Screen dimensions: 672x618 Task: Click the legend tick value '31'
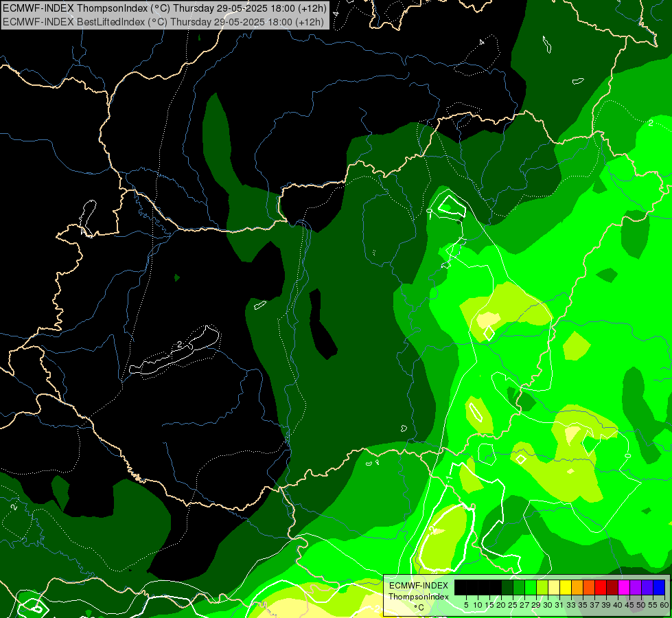[x=559, y=605]
